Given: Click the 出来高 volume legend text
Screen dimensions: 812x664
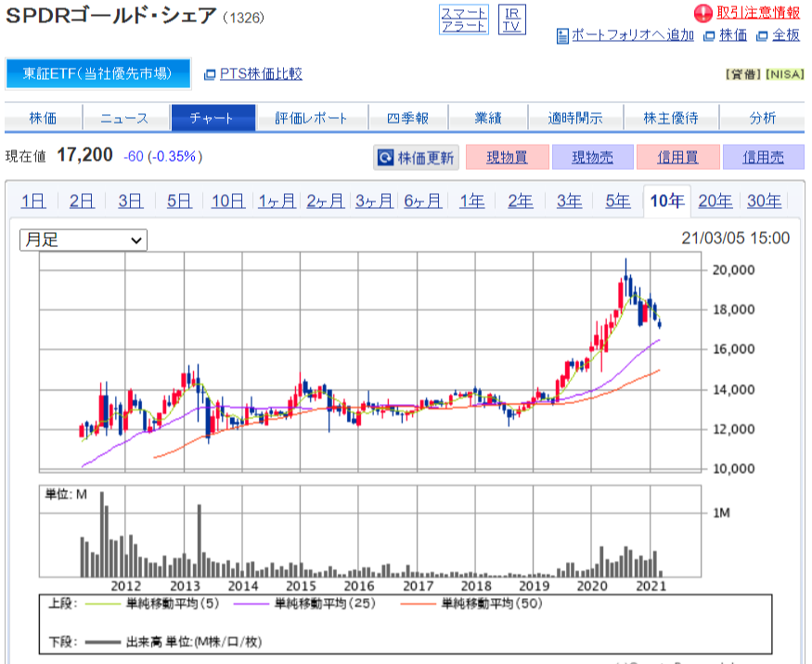Looking at the screenshot, I should [194, 643].
